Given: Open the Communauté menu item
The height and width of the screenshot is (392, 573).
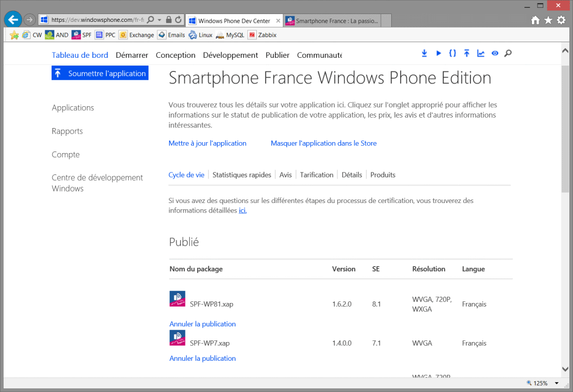Looking at the screenshot, I should [319, 55].
